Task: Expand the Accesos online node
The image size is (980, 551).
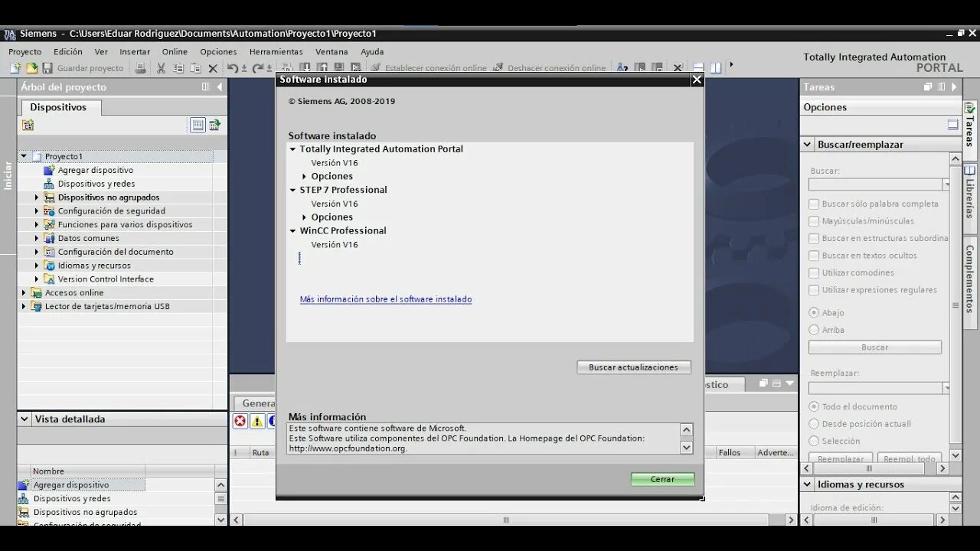Action: coord(24,292)
